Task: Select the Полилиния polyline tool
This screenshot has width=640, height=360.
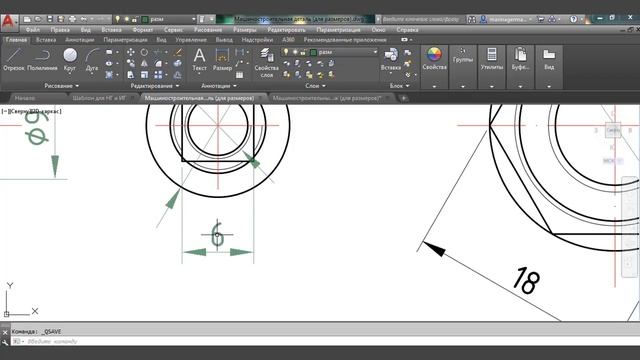Action: click(x=42, y=60)
